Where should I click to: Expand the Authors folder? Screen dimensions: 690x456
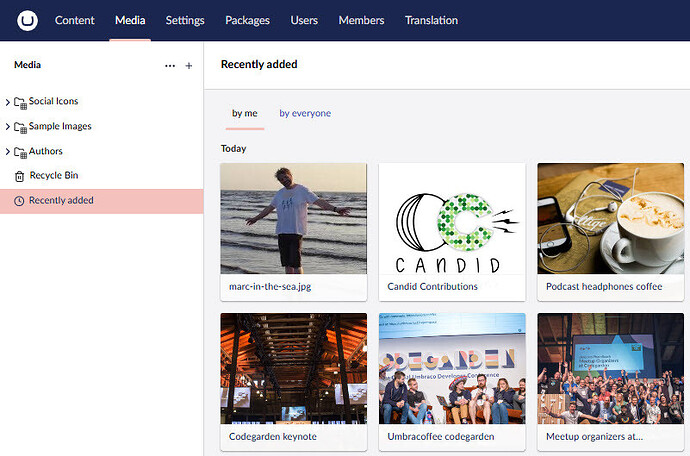(7, 152)
